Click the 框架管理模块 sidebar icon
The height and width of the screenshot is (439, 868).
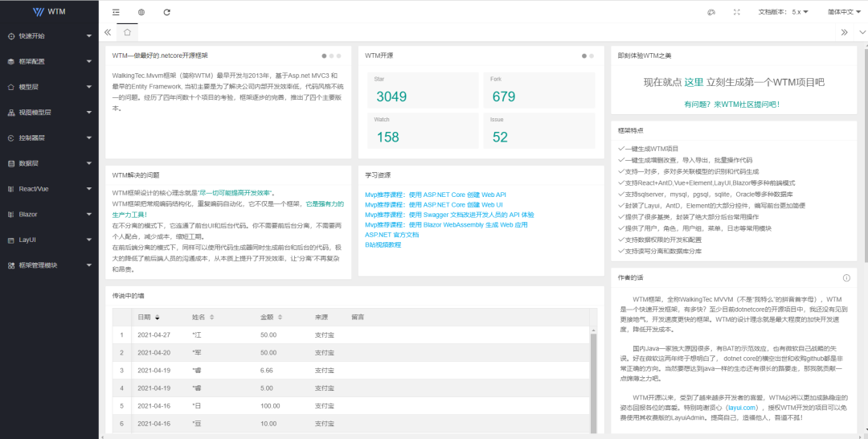(11, 265)
